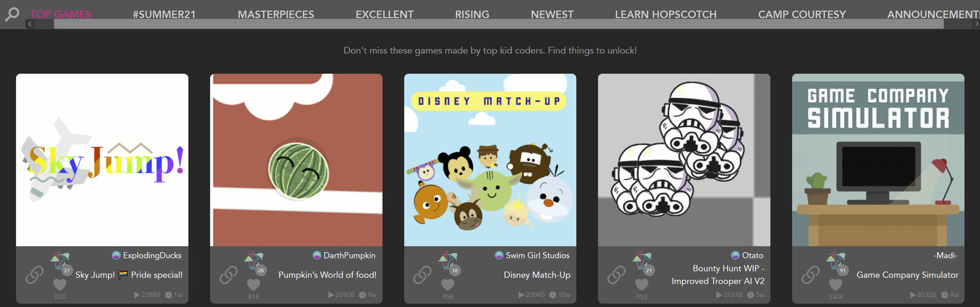Click left arrow of tab bar scrollbar

point(30,24)
